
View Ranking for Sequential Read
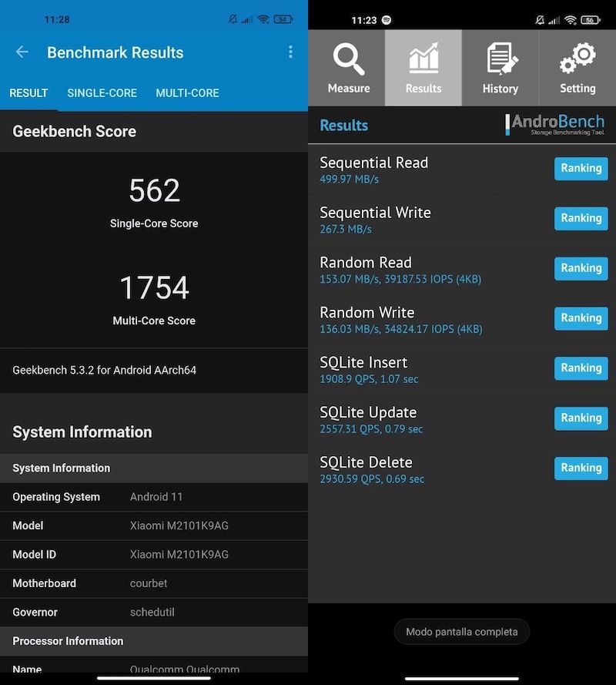click(x=581, y=169)
